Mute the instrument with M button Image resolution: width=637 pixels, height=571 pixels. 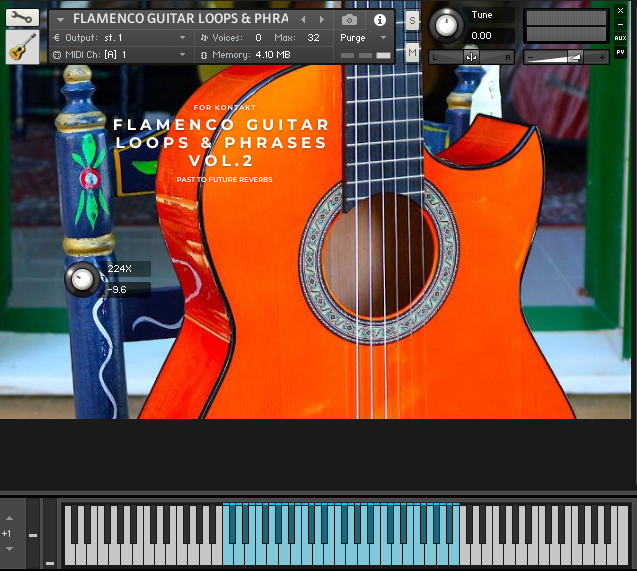coord(412,52)
